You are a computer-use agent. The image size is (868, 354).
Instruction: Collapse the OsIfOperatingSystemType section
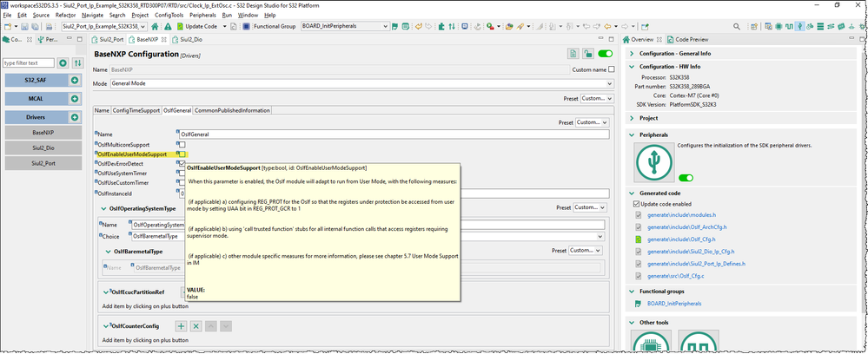[105, 209]
